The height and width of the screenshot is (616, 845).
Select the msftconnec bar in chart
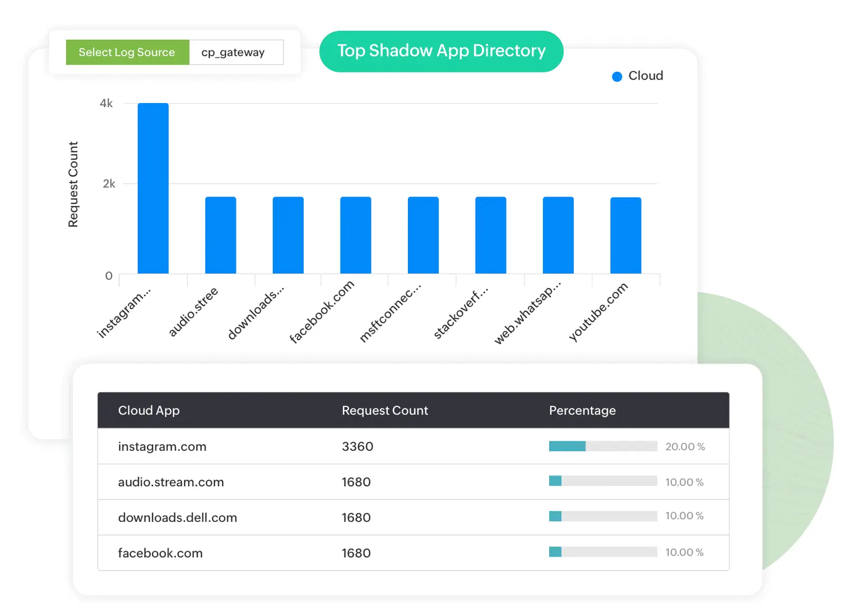tap(423, 235)
